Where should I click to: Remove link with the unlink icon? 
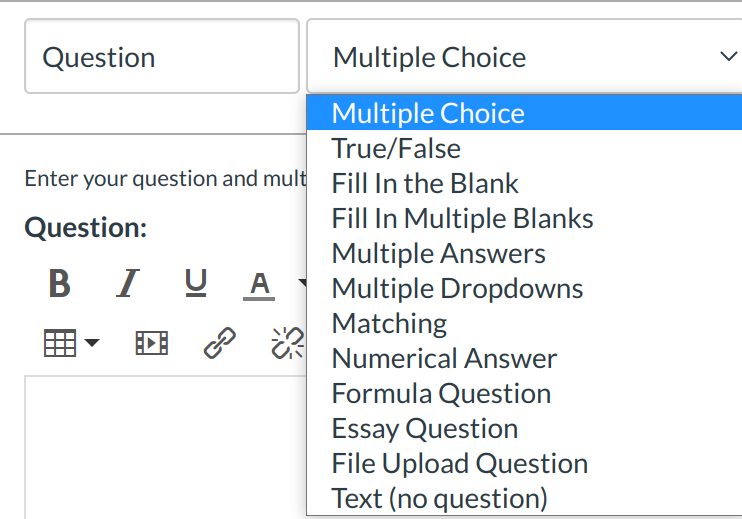pos(288,343)
